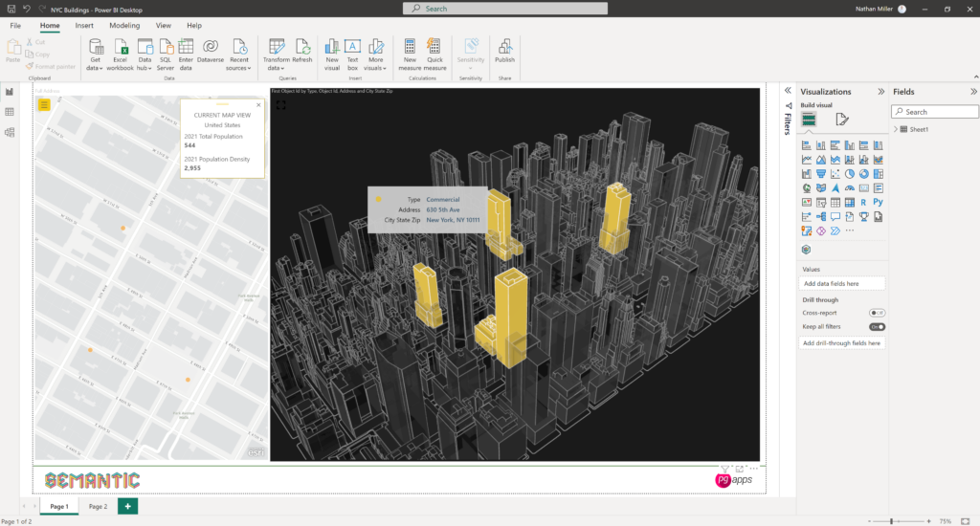Click Enter data icon
980x526 pixels.
186,55
